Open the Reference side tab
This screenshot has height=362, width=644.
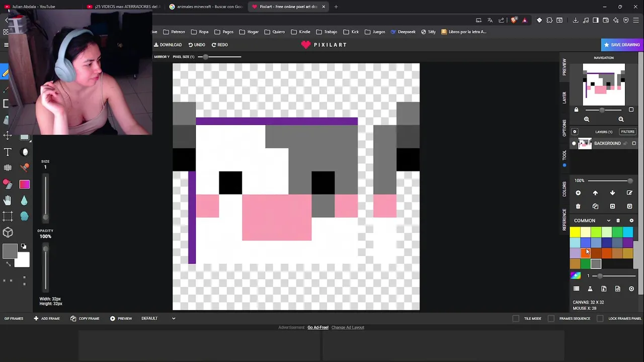pos(565,219)
